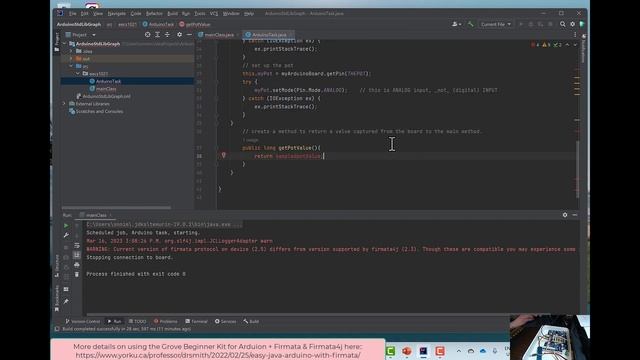Pin the Run tab
Viewport: 640px width, 360px height.
(66, 301)
